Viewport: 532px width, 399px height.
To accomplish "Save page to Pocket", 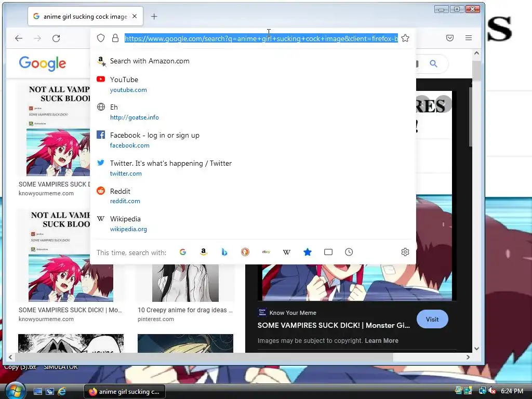I will pyautogui.click(x=450, y=38).
